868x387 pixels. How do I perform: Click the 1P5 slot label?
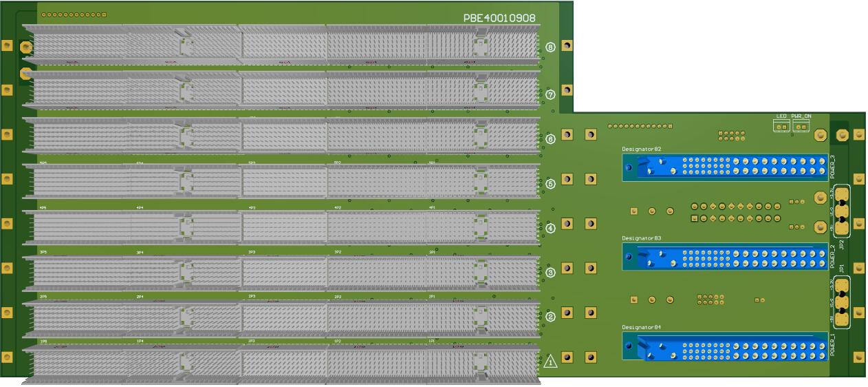click(x=43, y=342)
